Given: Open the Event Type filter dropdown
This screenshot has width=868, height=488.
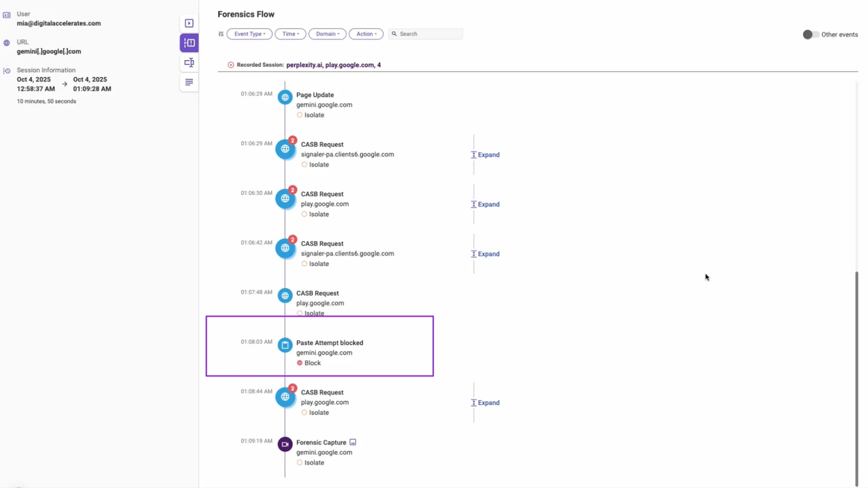Looking at the screenshot, I should pos(250,33).
